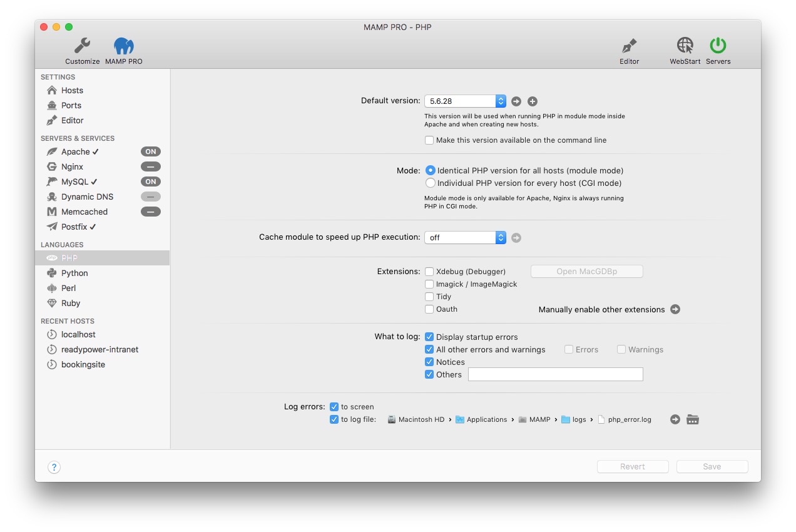Enable the Tidy extension
This screenshot has height=532, width=796.
[429, 297]
